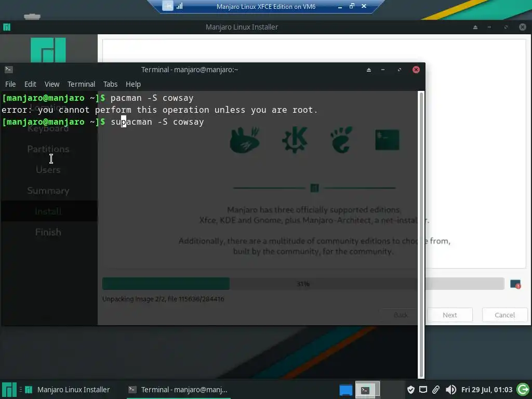532x399 pixels.
Task: Select the Install step in installer sidebar
Action: point(48,211)
